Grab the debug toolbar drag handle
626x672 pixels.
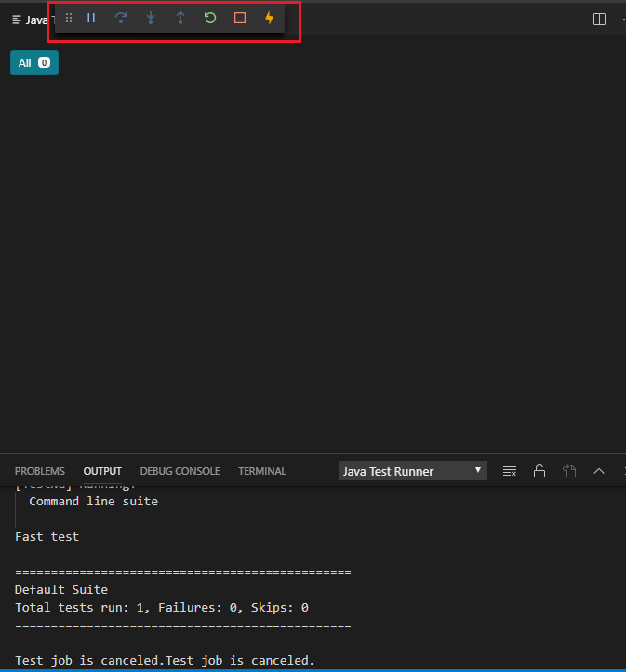click(x=69, y=18)
